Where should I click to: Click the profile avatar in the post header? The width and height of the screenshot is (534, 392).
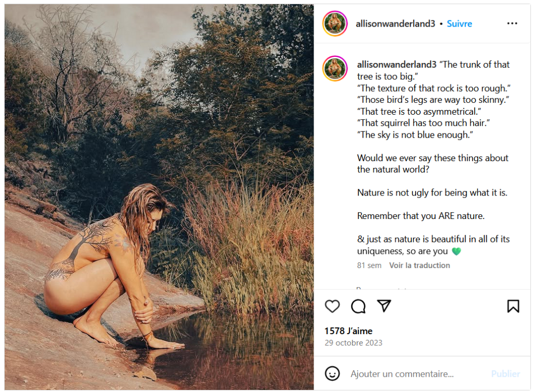click(x=335, y=23)
